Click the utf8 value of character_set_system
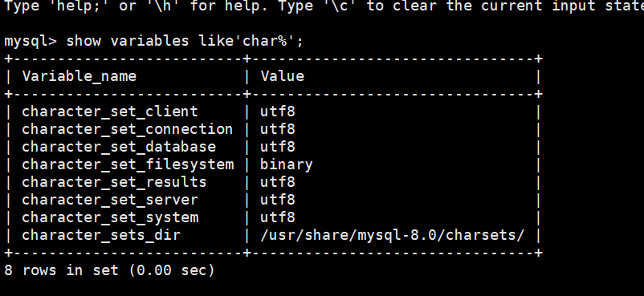The width and height of the screenshot is (644, 296). coord(278,217)
